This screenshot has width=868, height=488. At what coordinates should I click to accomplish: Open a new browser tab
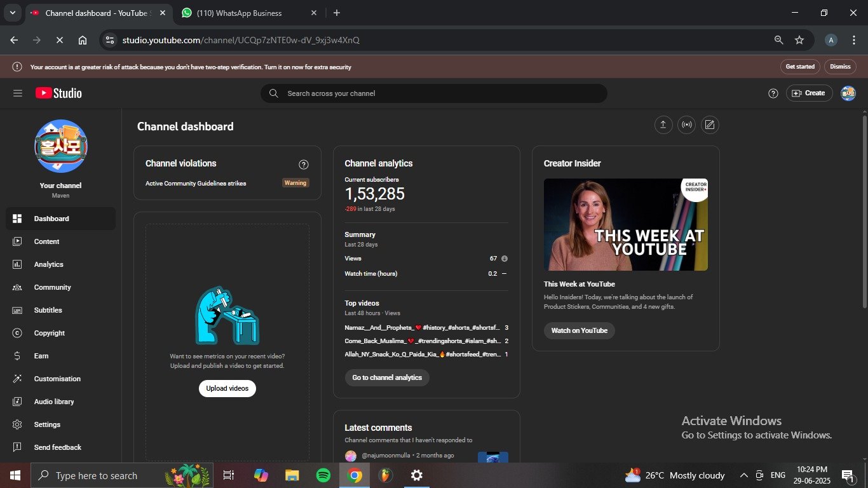(x=337, y=13)
